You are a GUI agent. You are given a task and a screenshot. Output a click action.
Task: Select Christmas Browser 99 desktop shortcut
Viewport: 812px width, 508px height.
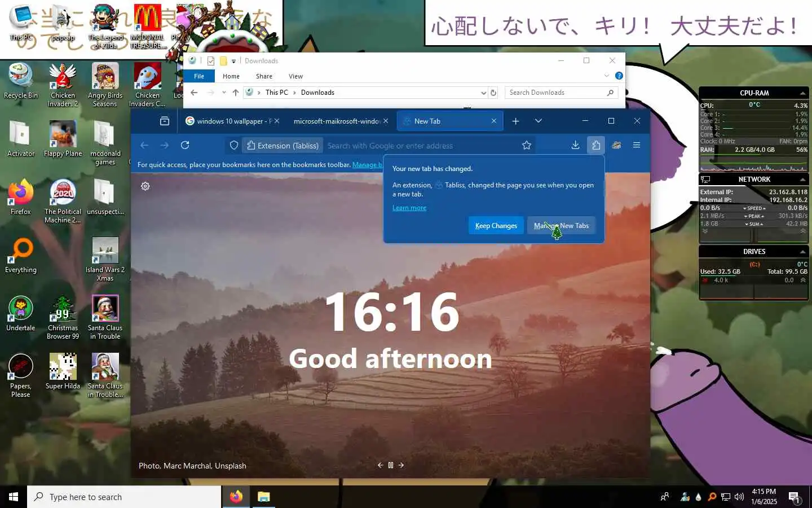tap(63, 317)
